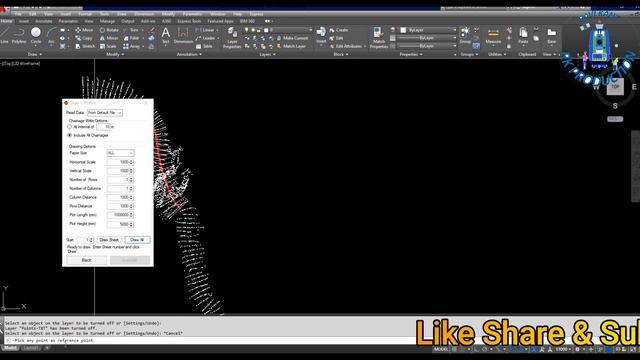
Task: Click the Draw Sheet button
Action: [x=109, y=240]
